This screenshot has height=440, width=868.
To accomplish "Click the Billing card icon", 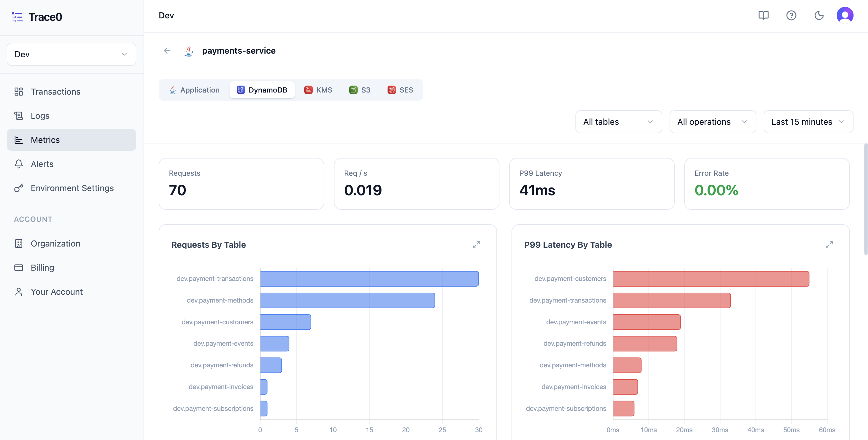I will click(x=18, y=268).
